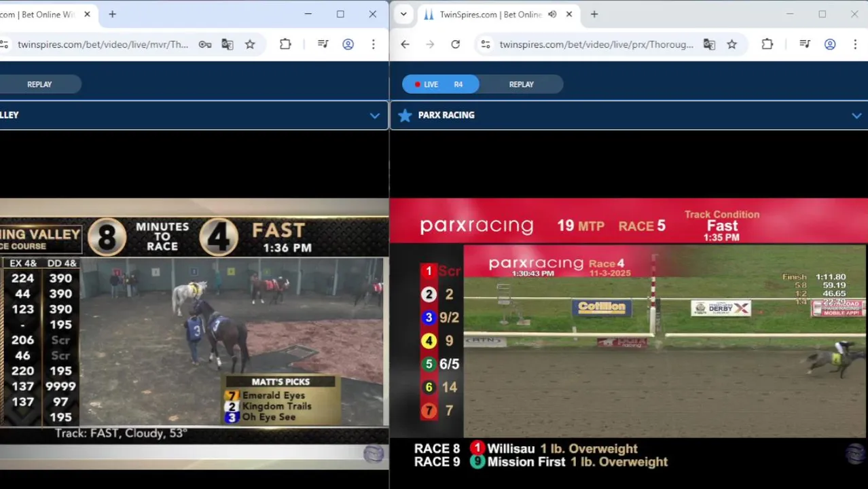This screenshot has height=489, width=868.
Task: Expand the Valley track selector chevron
Action: 375,115
